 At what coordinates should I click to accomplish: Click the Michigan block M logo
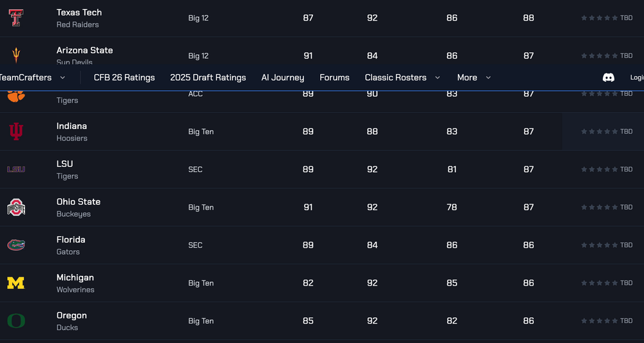pos(16,283)
